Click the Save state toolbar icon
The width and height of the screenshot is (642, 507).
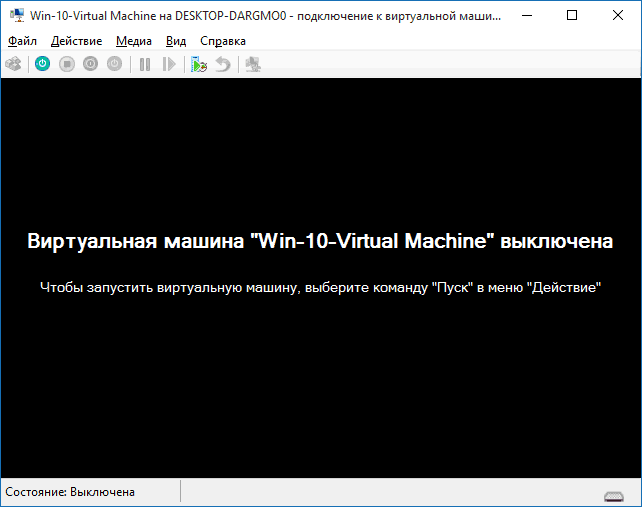(115, 64)
